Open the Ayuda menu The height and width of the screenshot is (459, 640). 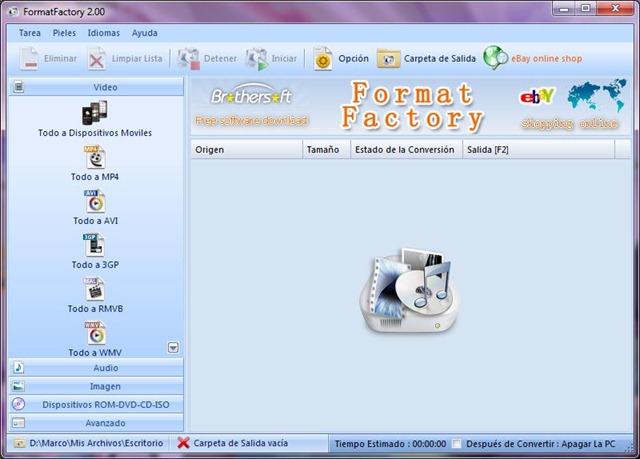tap(144, 33)
